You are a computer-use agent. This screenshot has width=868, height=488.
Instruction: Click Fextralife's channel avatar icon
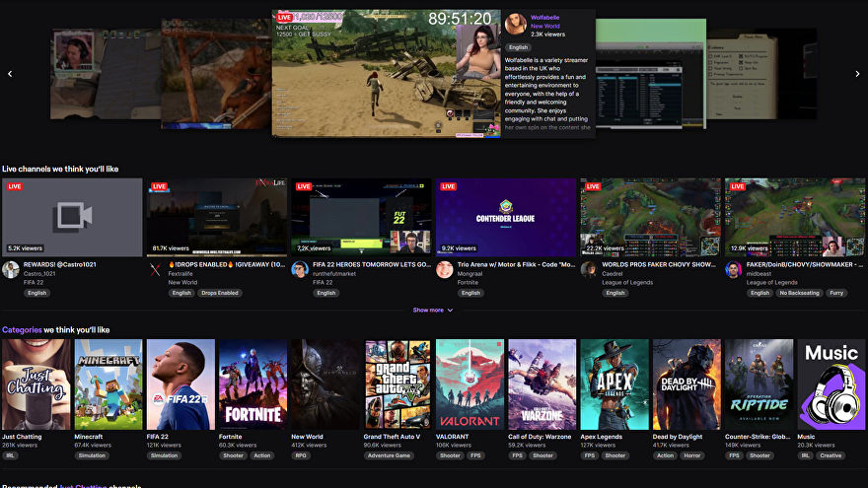(156, 269)
